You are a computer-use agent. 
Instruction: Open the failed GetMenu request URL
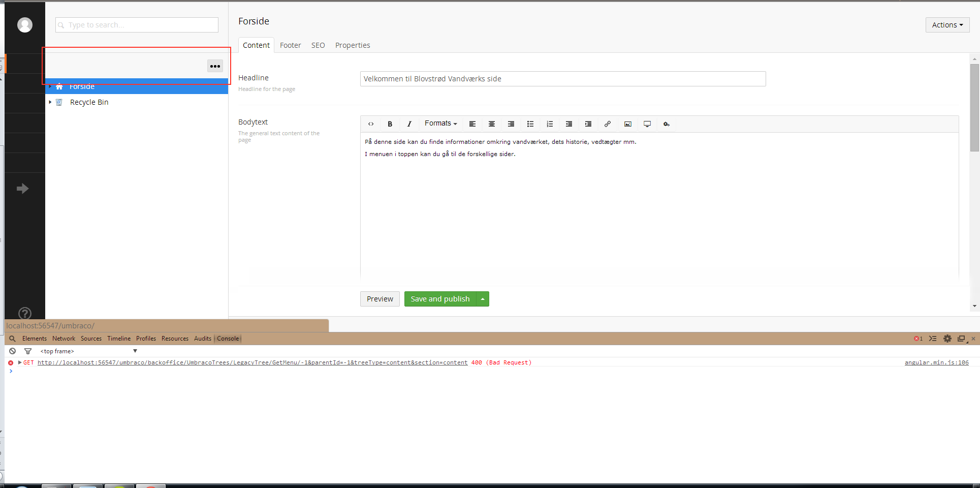[252, 362]
